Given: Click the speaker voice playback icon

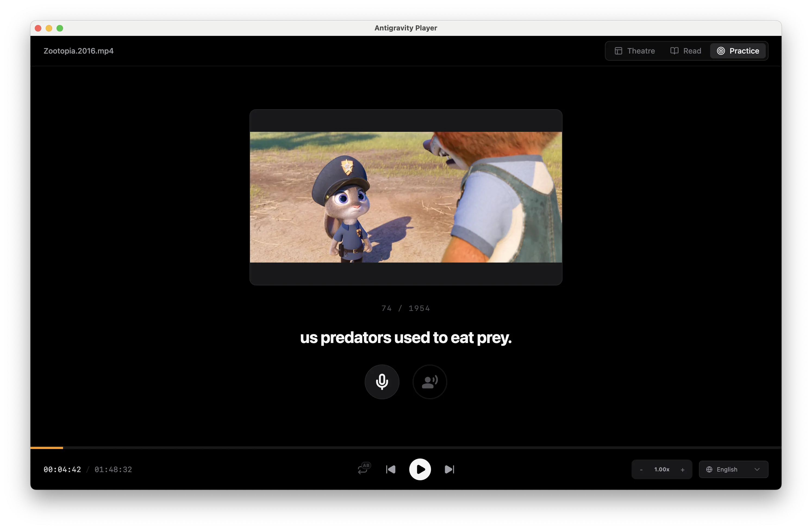Looking at the screenshot, I should 430,382.
